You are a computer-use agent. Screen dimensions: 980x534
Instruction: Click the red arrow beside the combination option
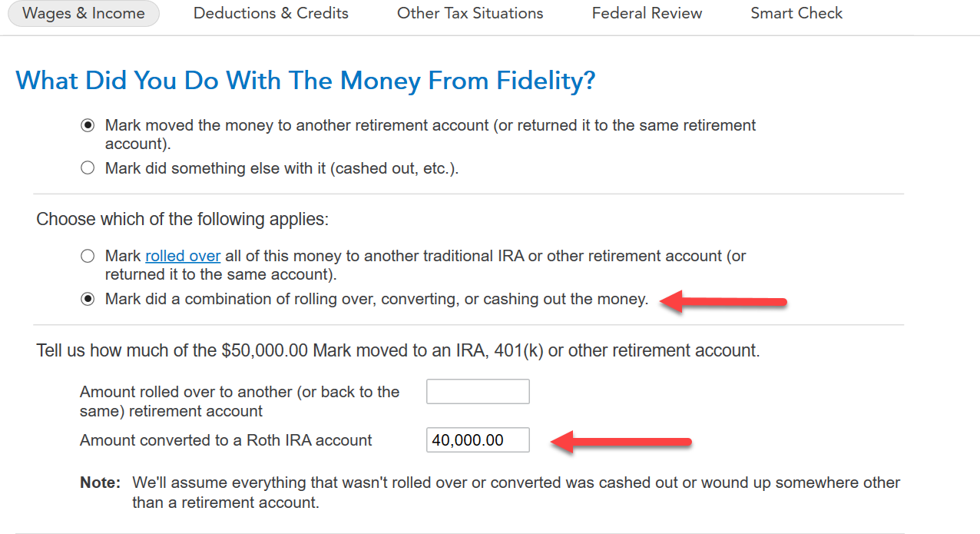click(x=724, y=300)
